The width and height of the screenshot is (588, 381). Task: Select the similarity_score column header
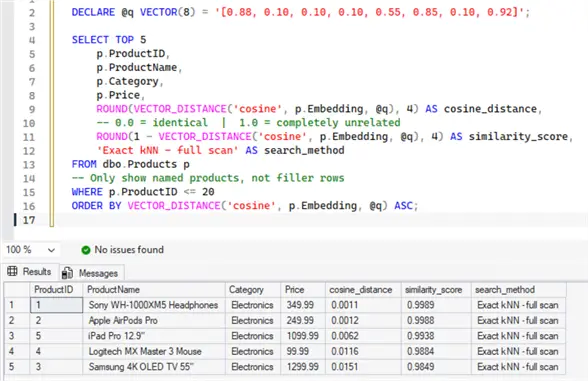pyautogui.click(x=436, y=290)
